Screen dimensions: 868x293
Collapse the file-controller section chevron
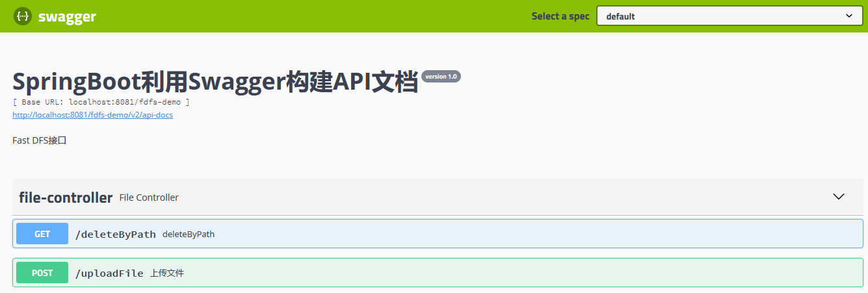[x=839, y=197]
